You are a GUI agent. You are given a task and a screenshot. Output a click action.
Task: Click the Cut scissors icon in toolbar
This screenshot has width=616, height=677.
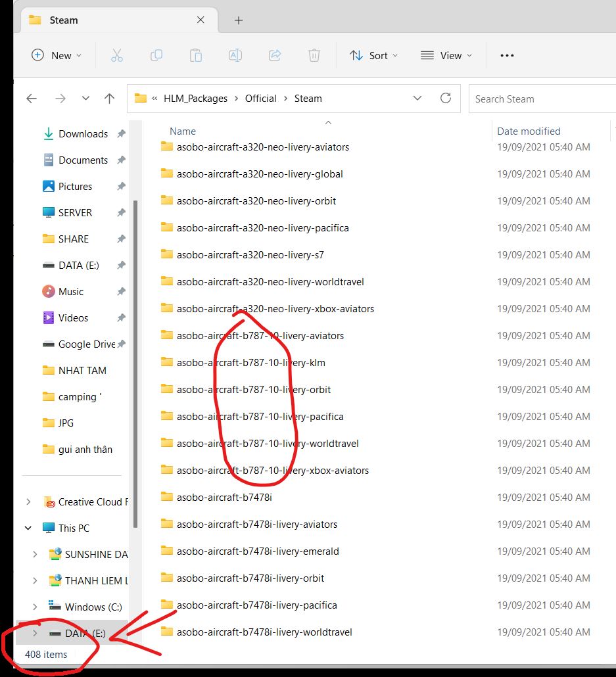coord(117,56)
